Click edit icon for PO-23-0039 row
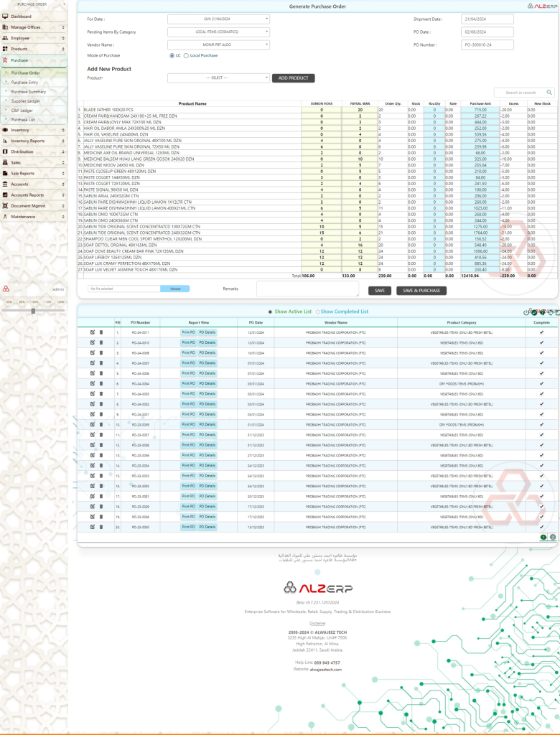This screenshot has height=735, width=560. click(x=93, y=425)
